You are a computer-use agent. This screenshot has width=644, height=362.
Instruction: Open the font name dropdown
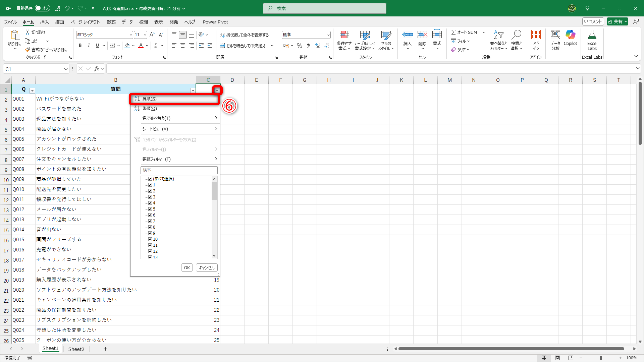pyautogui.click(x=131, y=35)
